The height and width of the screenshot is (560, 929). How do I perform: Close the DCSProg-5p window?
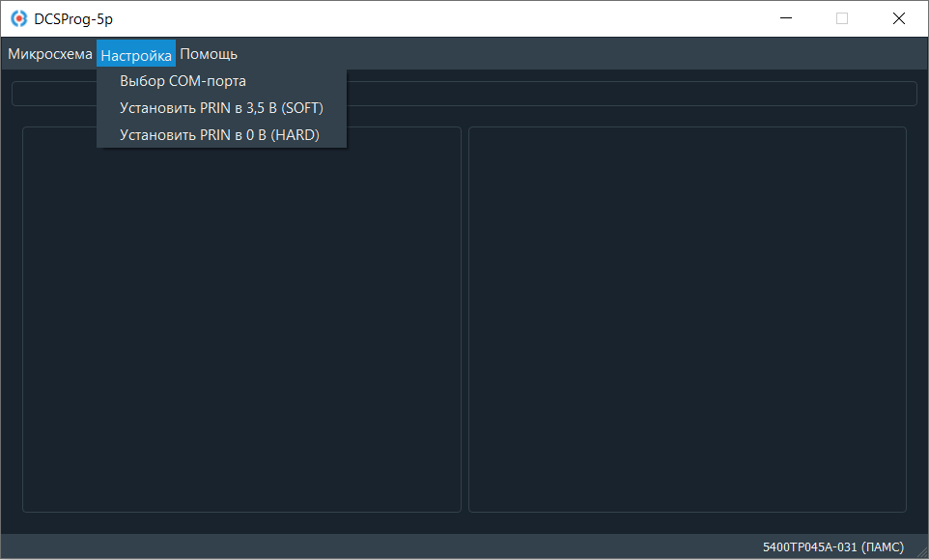[x=898, y=18]
